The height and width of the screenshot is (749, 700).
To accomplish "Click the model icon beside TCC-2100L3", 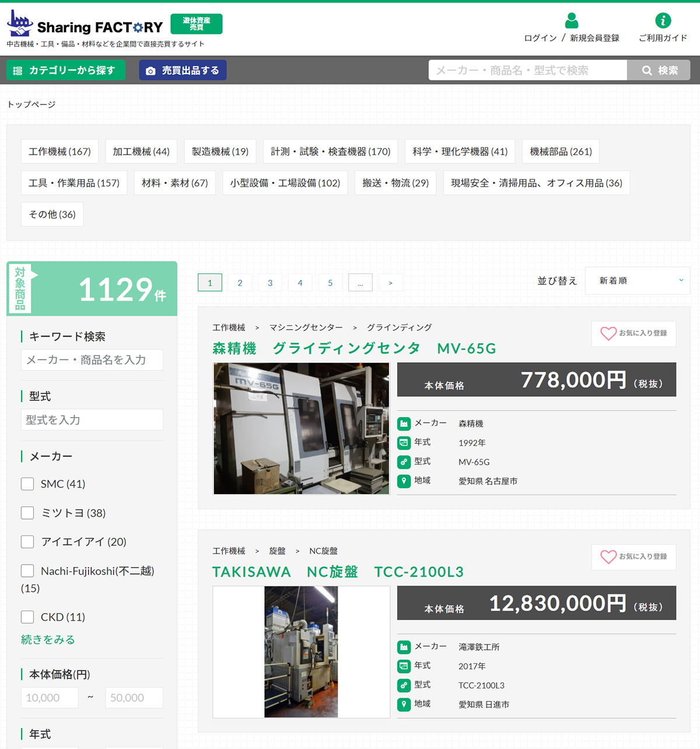I will pyautogui.click(x=404, y=685).
